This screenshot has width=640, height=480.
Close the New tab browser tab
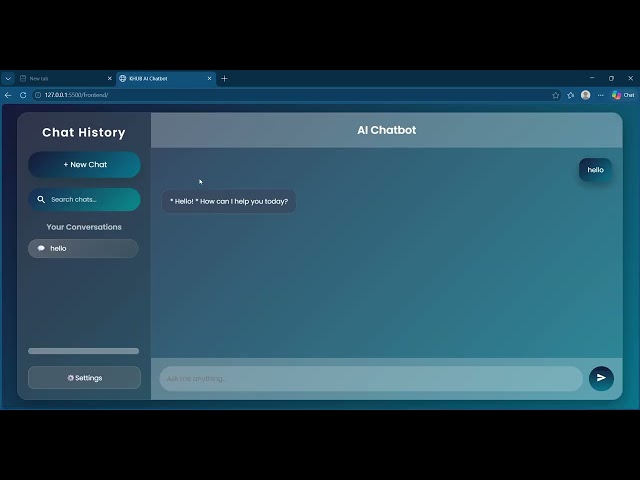(x=109, y=78)
